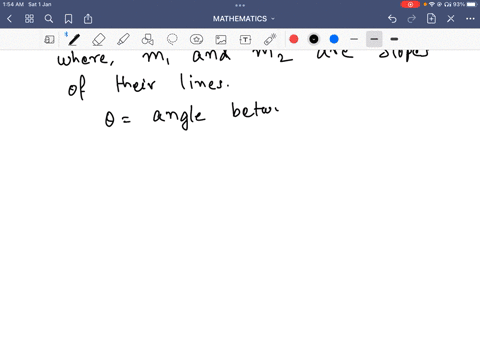
Task: Tap the three-dot multitasking handle
Action: (x=240, y=5)
